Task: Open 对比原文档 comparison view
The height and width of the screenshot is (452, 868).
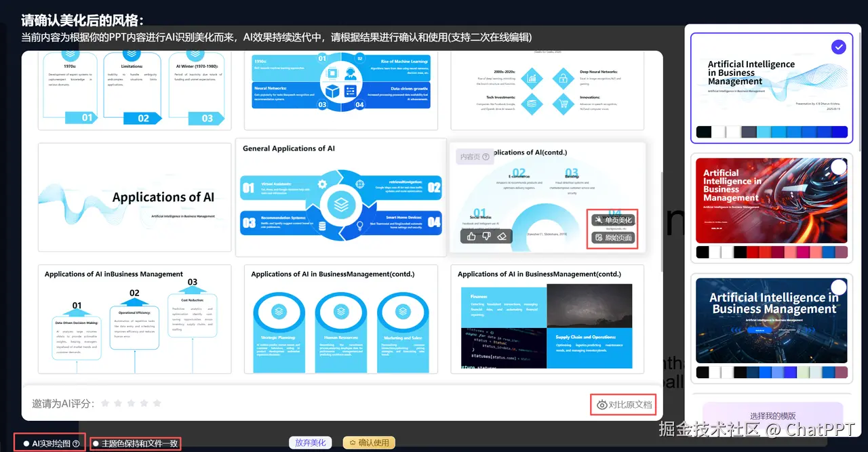Action: click(624, 405)
